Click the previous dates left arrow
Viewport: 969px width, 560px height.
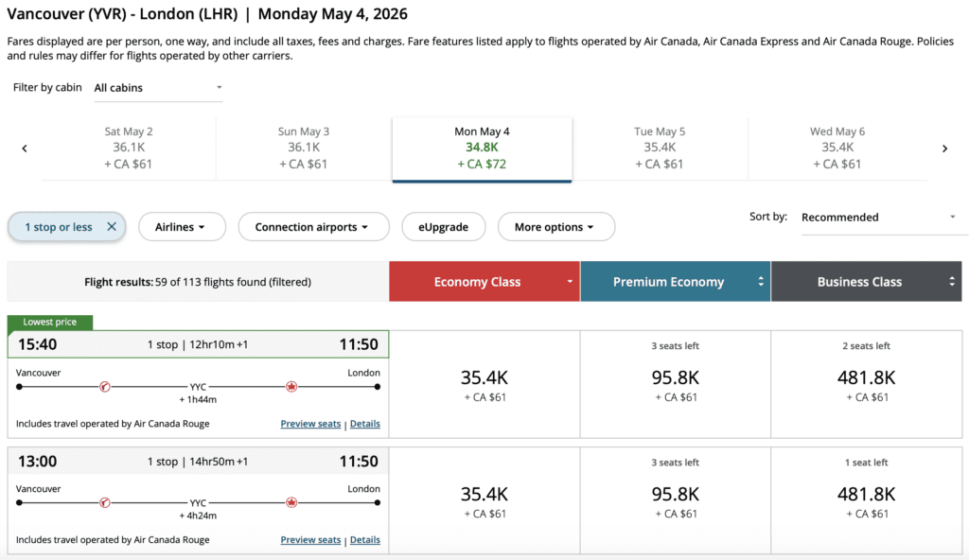tap(25, 149)
